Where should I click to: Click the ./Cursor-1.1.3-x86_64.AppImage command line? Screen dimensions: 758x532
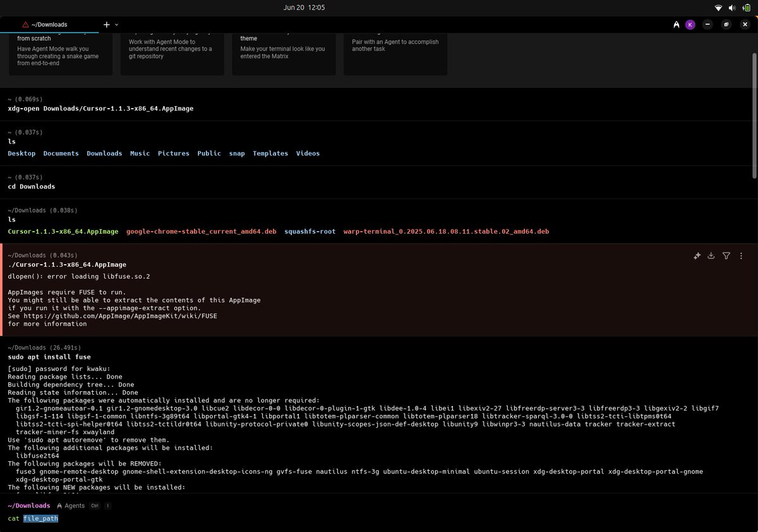click(x=67, y=265)
